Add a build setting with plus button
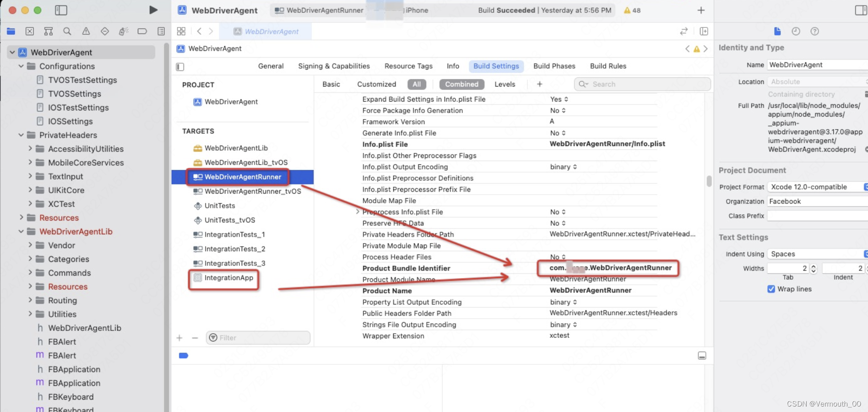This screenshot has height=412, width=868. (540, 84)
